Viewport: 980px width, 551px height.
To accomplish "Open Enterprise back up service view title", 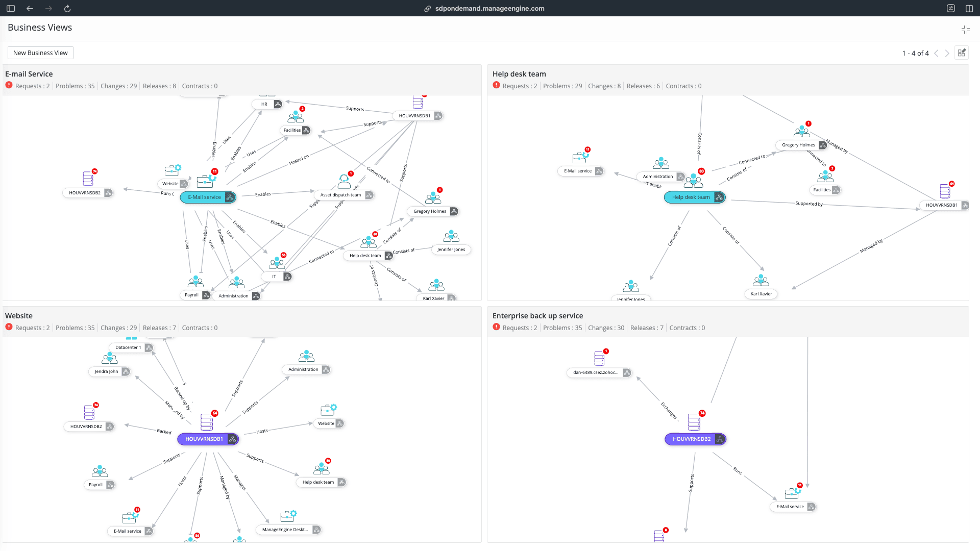I will tap(537, 316).
